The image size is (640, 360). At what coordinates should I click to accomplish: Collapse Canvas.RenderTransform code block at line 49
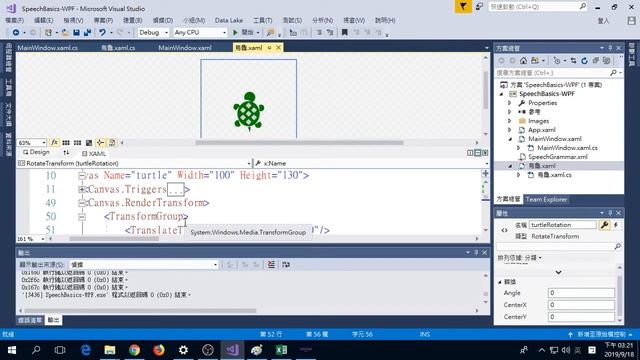pyautogui.click(x=82, y=203)
